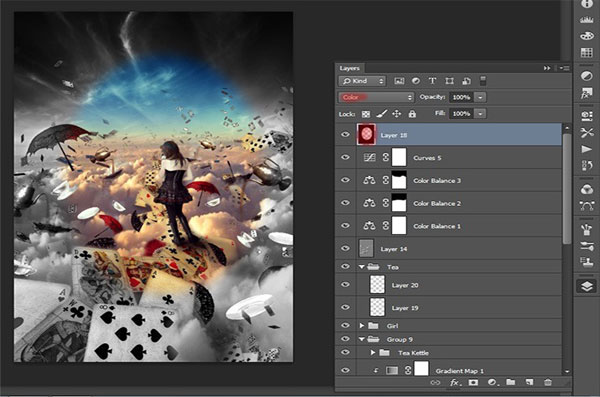Image resolution: width=600 pixels, height=397 pixels.
Task: Filter layers by shape layers
Action: tap(449, 81)
